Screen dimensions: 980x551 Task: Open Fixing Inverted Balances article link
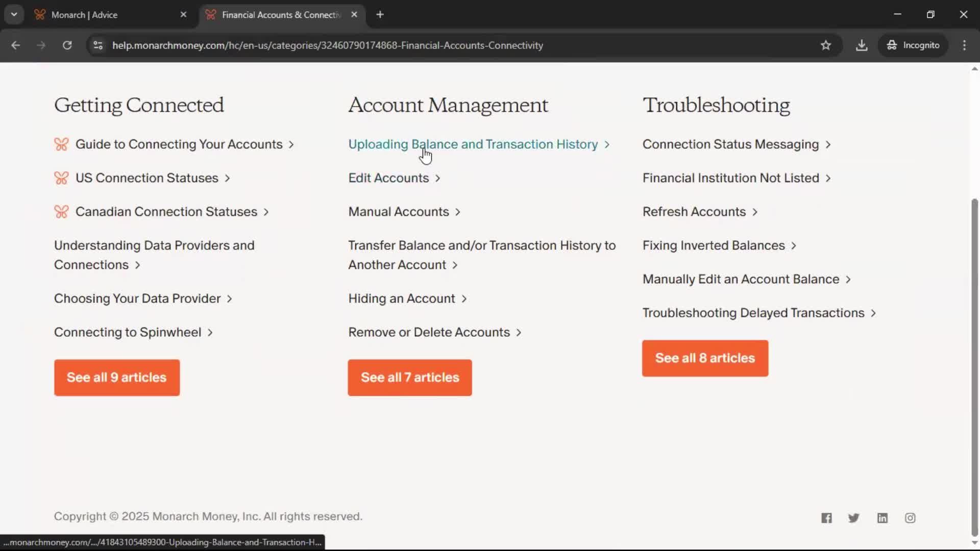click(x=713, y=245)
